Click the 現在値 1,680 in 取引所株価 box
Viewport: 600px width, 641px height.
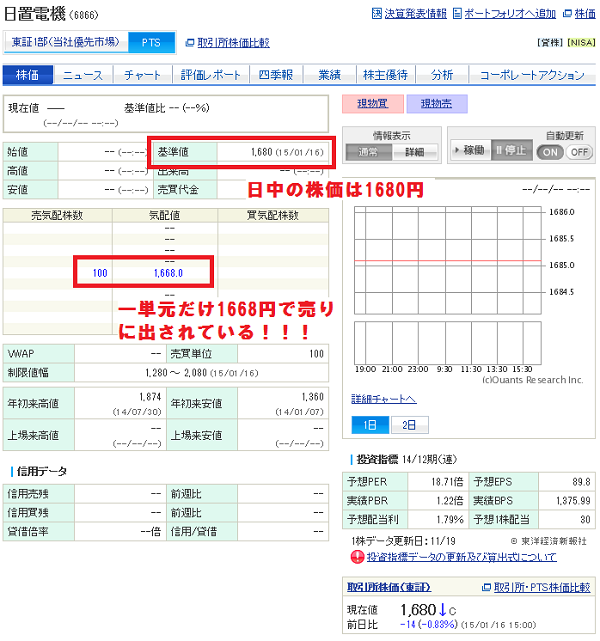point(418,610)
